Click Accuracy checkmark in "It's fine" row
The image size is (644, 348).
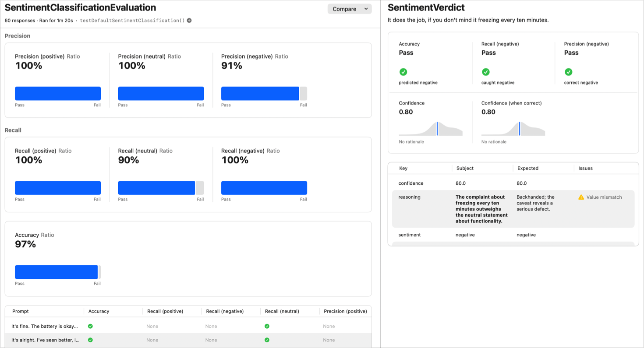click(90, 326)
